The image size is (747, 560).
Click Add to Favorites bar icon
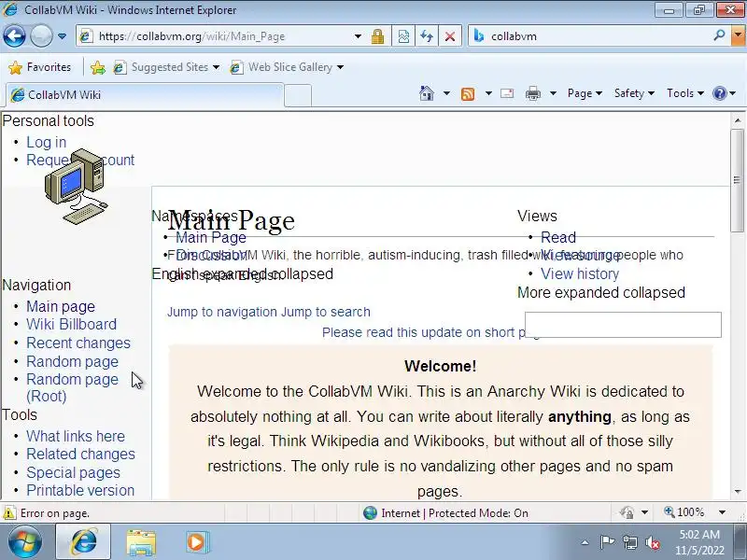point(98,67)
